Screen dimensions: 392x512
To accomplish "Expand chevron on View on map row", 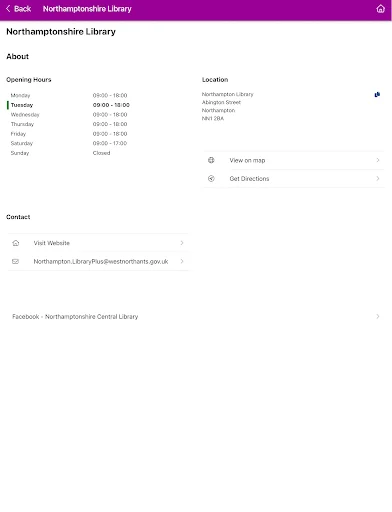I will point(378,160).
